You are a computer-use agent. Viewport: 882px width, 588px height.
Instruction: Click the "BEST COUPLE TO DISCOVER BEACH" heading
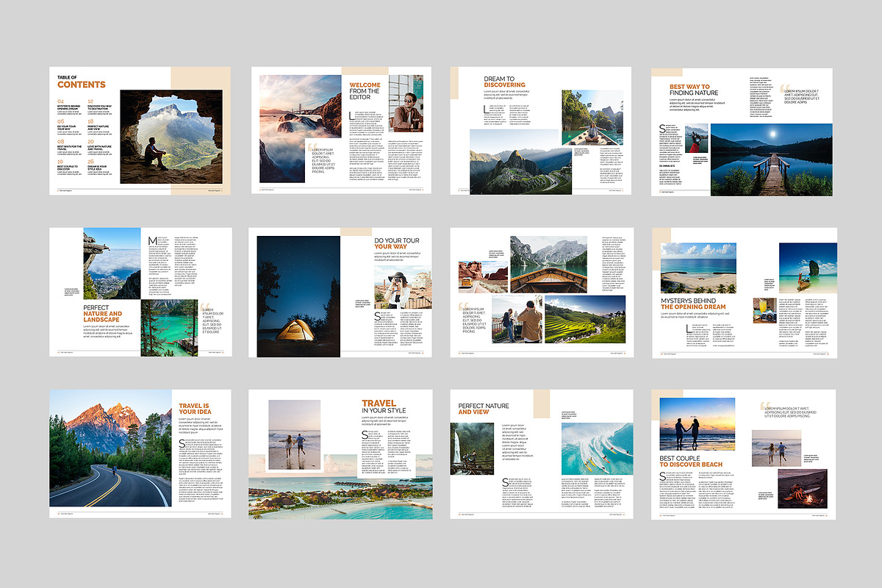click(691, 461)
